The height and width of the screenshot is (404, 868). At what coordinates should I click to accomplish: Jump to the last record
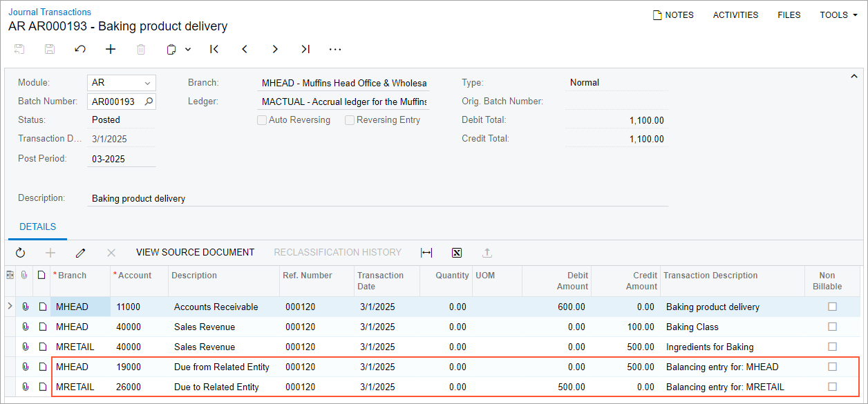coord(305,49)
